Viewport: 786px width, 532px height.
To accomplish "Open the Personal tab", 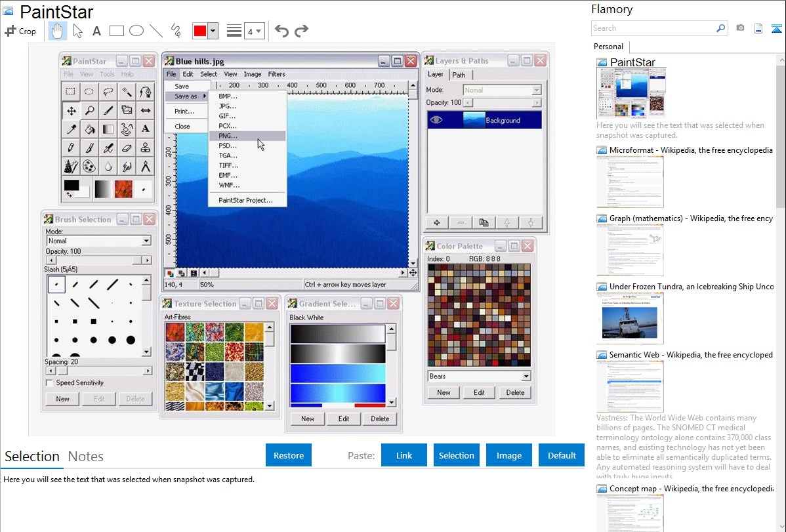I will (608, 47).
